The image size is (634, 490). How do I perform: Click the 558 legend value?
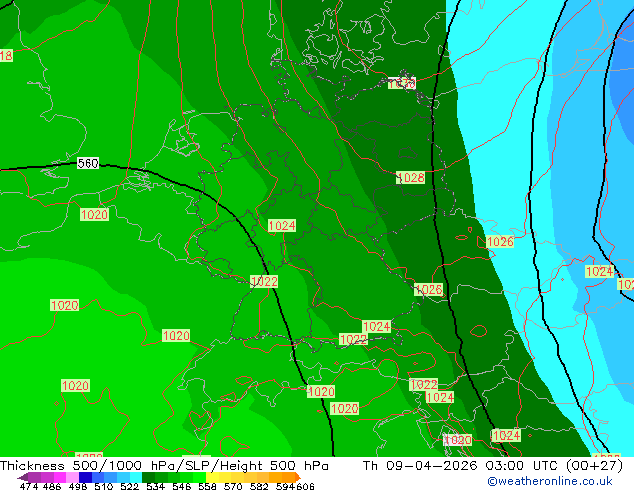pos(207,486)
